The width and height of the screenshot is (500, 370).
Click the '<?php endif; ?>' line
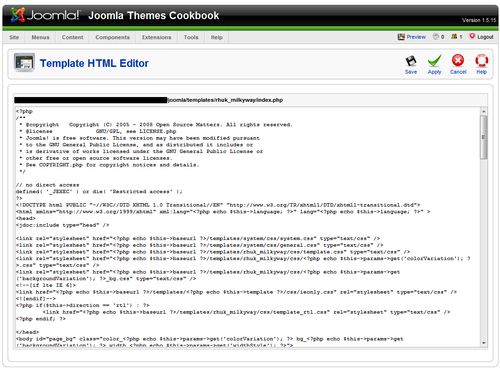(x=41, y=319)
